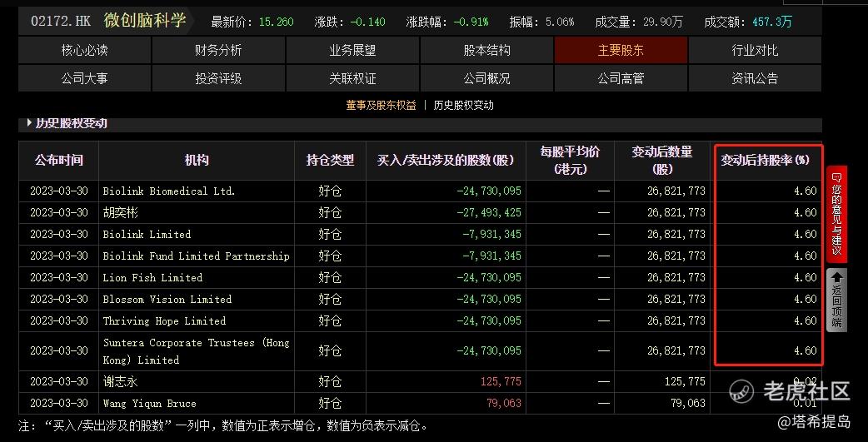Click 您的意见与建议 feedback button

pyautogui.click(x=836, y=214)
